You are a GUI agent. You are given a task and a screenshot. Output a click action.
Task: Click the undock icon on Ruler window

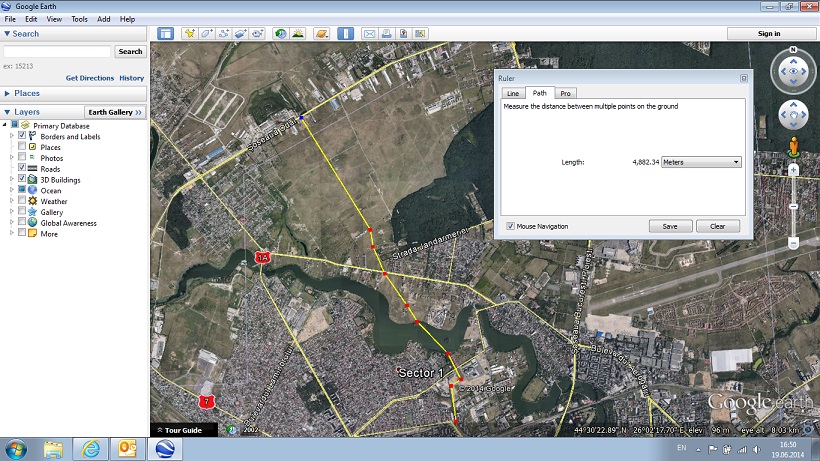click(744, 78)
